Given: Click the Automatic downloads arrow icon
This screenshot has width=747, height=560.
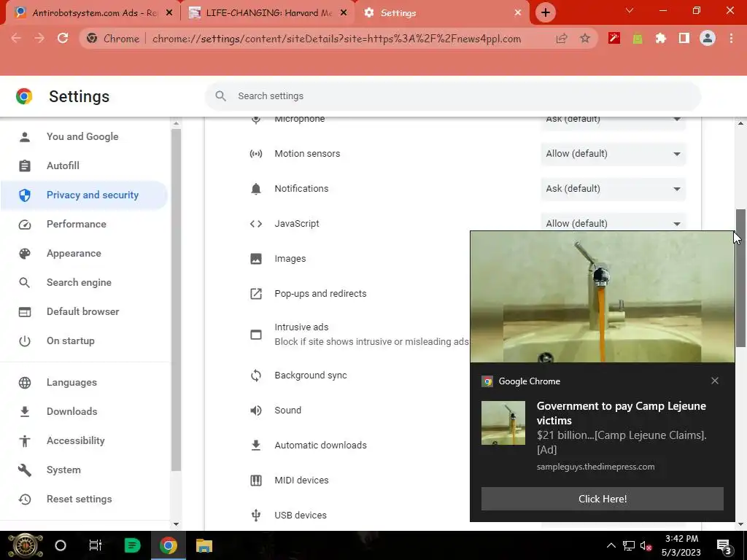Looking at the screenshot, I should 256,446.
